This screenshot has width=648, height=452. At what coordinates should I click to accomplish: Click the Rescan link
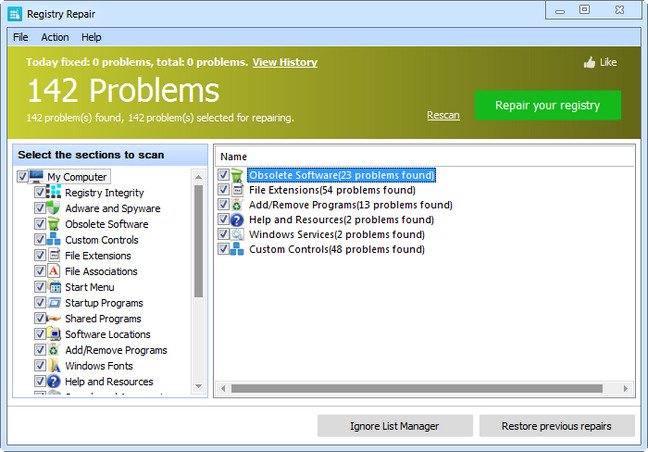point(443,115)
